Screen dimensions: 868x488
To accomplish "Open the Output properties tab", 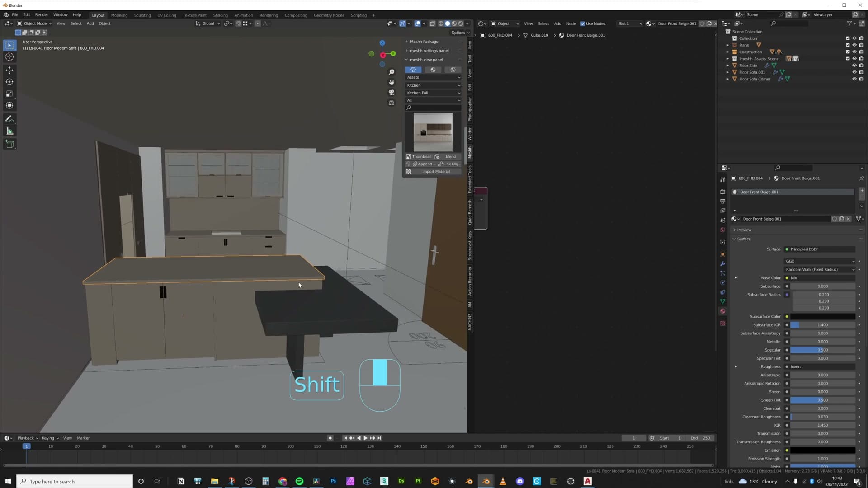I will 722,201.
